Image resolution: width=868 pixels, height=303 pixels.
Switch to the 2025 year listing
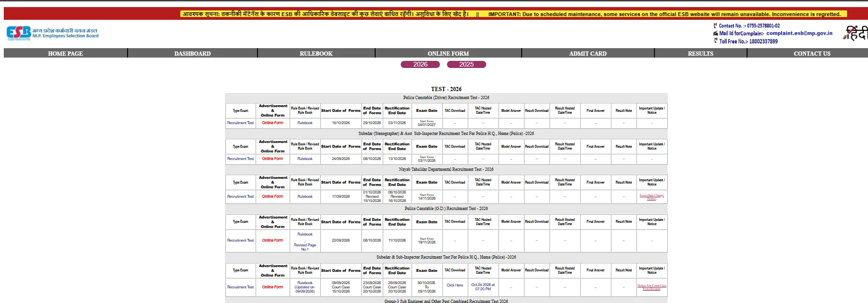click(466, 65)
